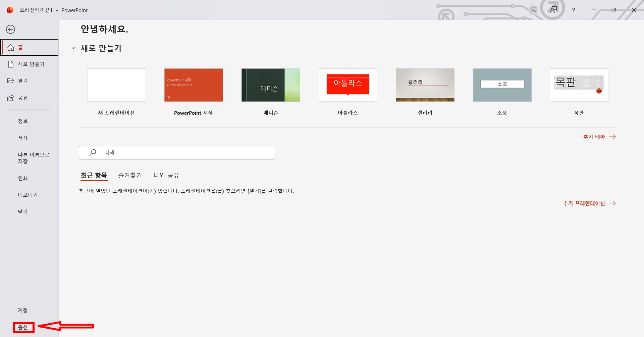Collapse the 새로 만들기 section chevron
Viewport: 644px width, 337px height.
pos(73,48)
